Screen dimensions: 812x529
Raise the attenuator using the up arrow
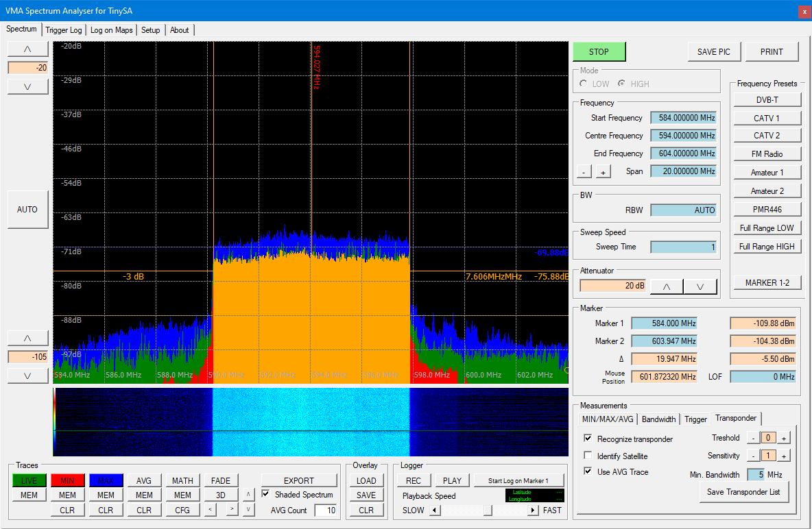click(666, 285)
